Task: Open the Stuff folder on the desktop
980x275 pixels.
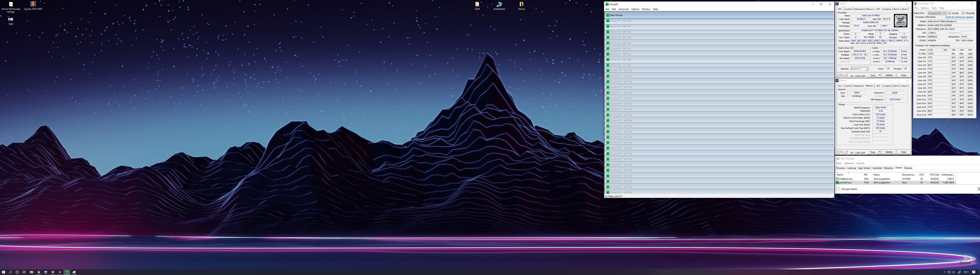Action: point(477,5)
